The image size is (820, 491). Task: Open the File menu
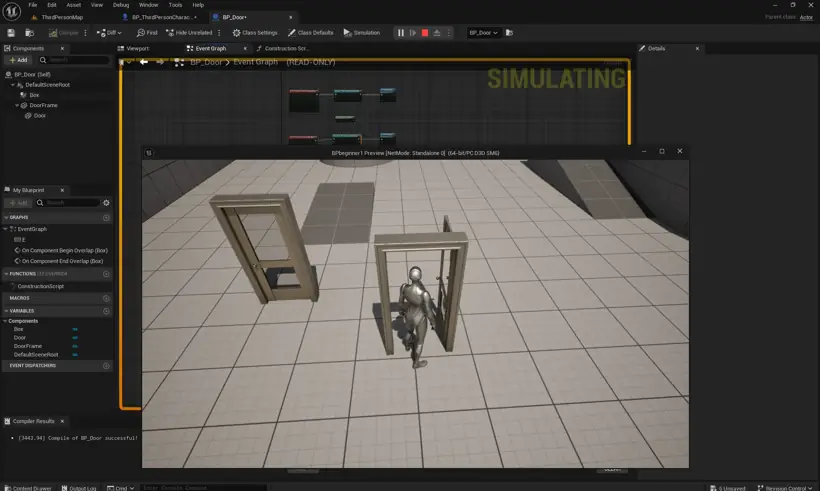click(x=32, y=5)
